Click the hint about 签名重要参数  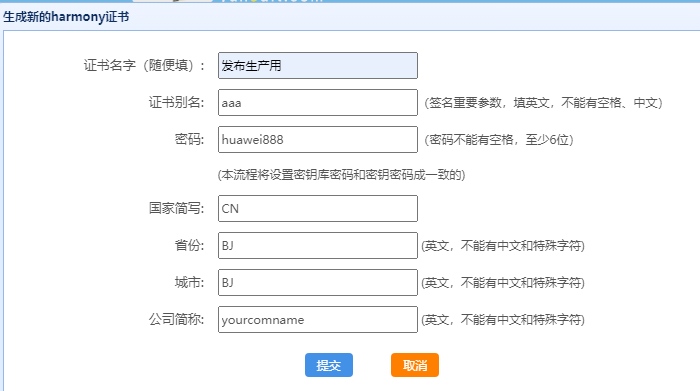pyautogui.click(x=543, y=103)
